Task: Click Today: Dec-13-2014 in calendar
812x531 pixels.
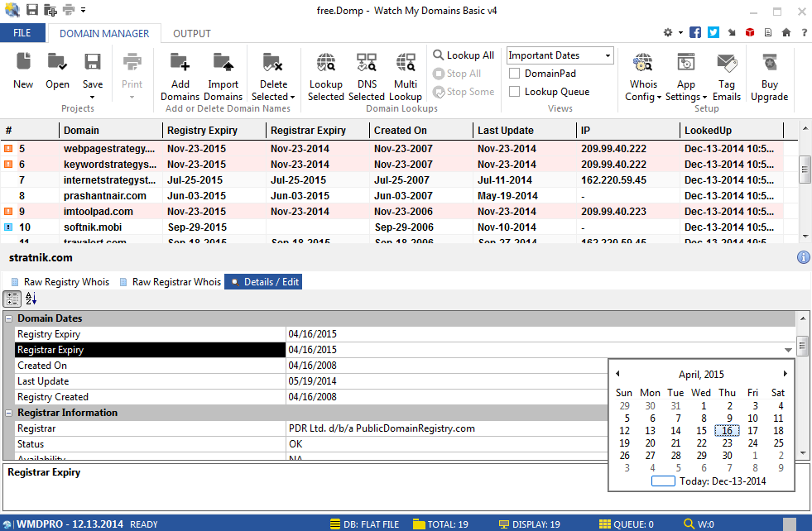Action: pyautogui.click(x=723, y=481)
